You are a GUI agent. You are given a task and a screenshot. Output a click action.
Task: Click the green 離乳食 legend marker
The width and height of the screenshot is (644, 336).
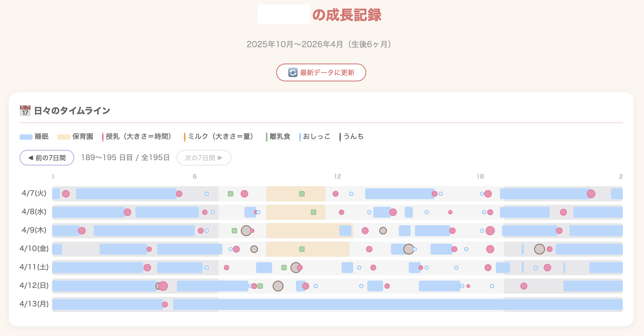click(x=267, y=137)
